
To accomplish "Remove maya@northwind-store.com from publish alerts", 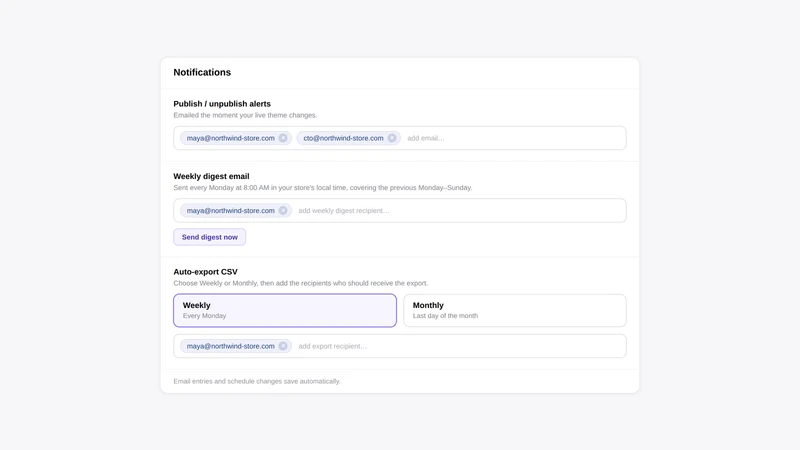I will tap(283, 138).
